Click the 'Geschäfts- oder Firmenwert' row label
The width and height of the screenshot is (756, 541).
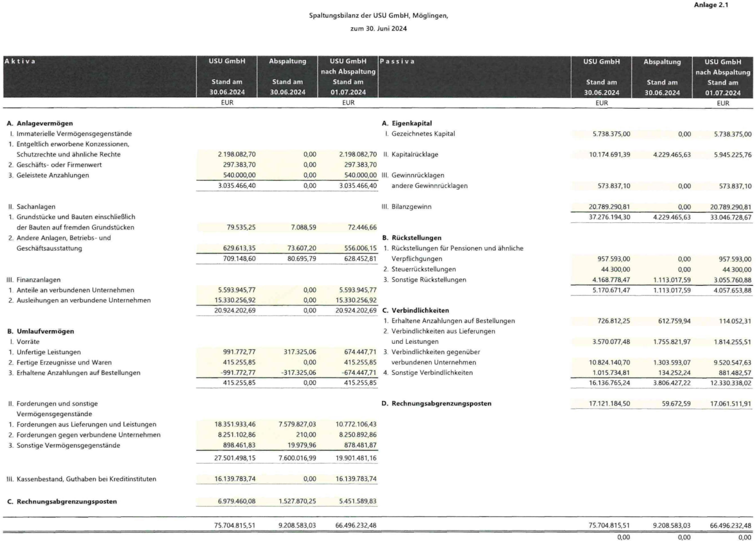pos(59,165)
